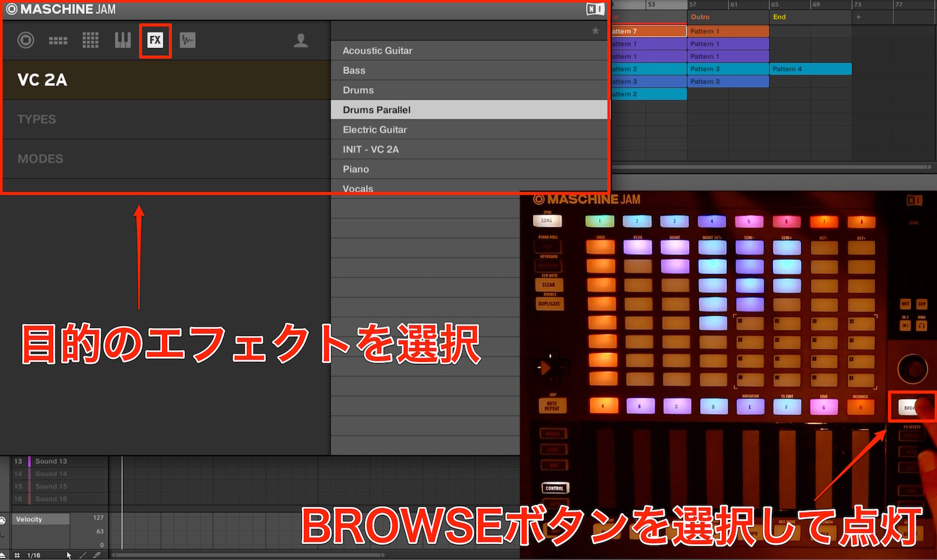
Task: Choose the Drums preset
Action: (x=469, y=90)
